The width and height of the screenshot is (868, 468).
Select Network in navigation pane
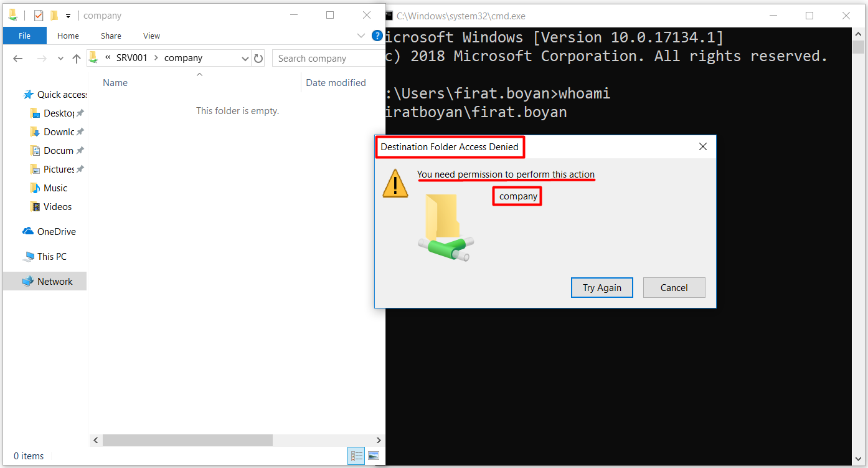click(45, 281)
